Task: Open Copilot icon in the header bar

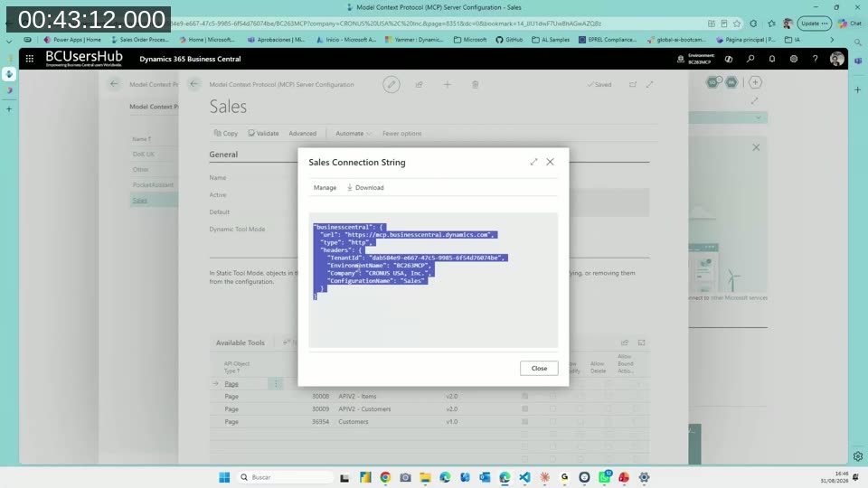Action: click(729, 59)
